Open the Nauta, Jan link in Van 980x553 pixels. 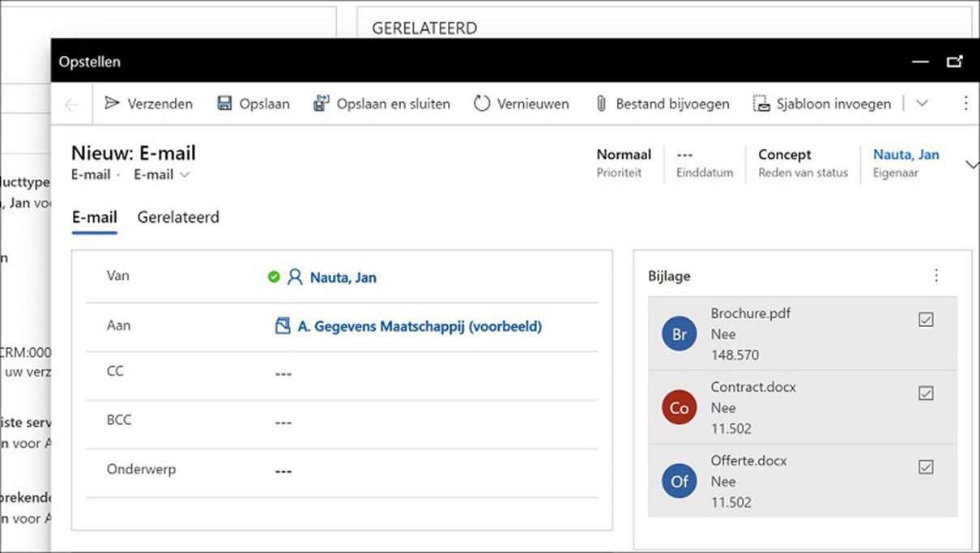(343, 277)
